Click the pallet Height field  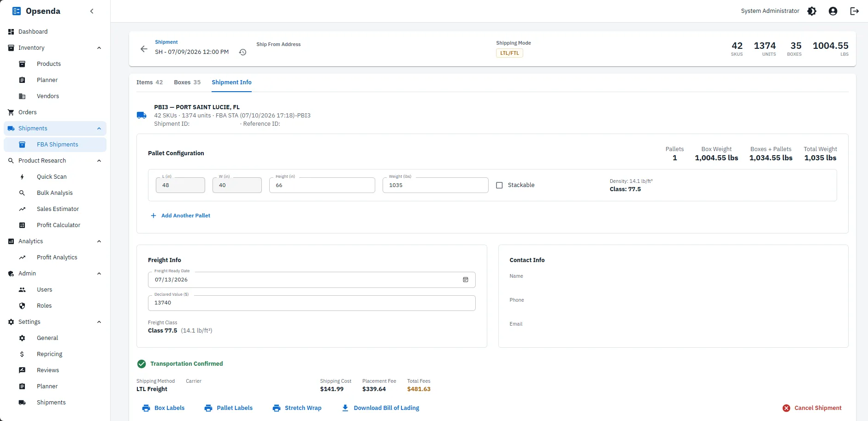322,185
